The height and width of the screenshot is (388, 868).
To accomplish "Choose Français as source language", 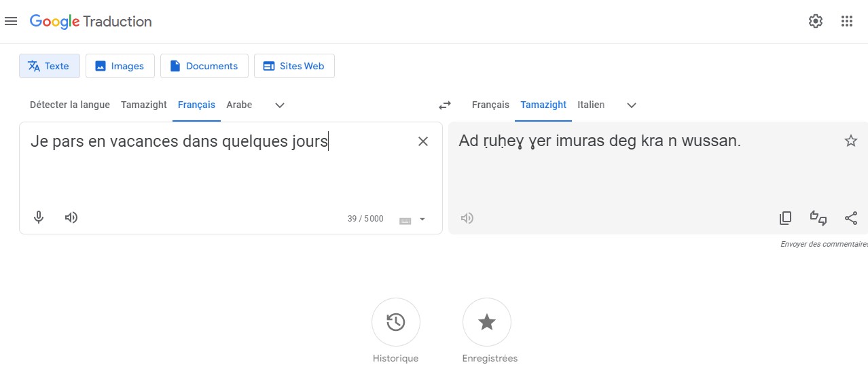I will (196, 105).
